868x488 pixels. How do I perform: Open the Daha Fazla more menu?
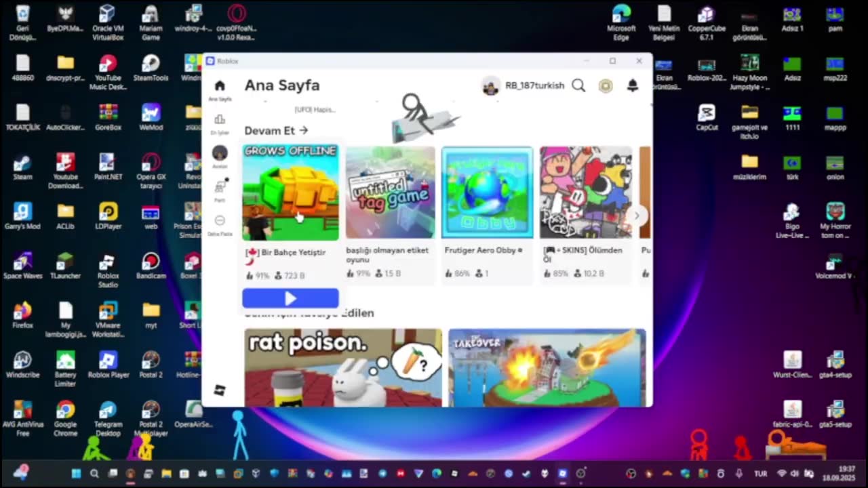(x=220, y=221)
